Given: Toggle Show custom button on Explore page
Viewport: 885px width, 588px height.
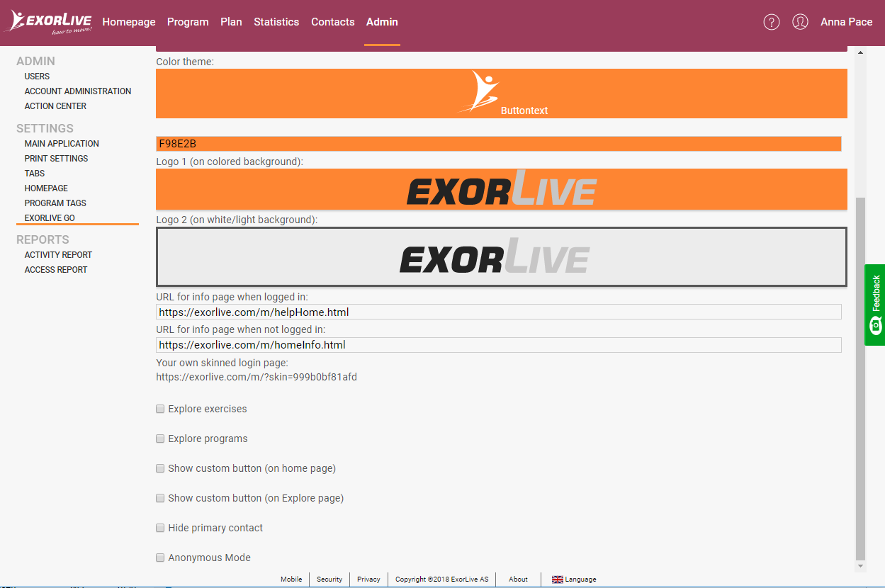Looking at the screenshot, I should click(160, 498).
